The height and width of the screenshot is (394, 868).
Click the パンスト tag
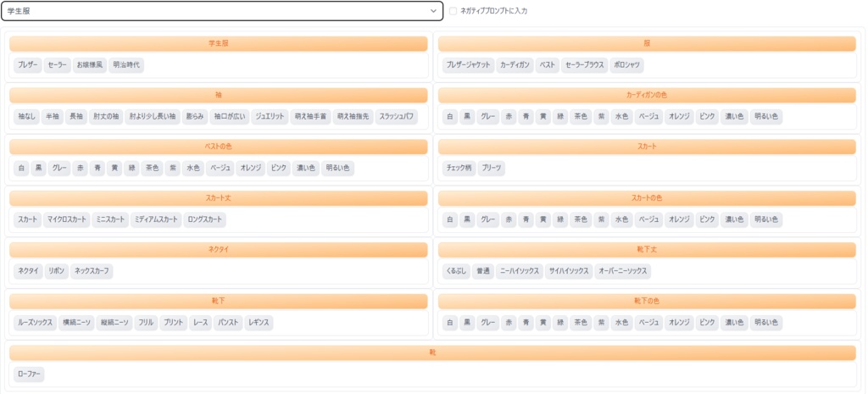coord(229,323)
